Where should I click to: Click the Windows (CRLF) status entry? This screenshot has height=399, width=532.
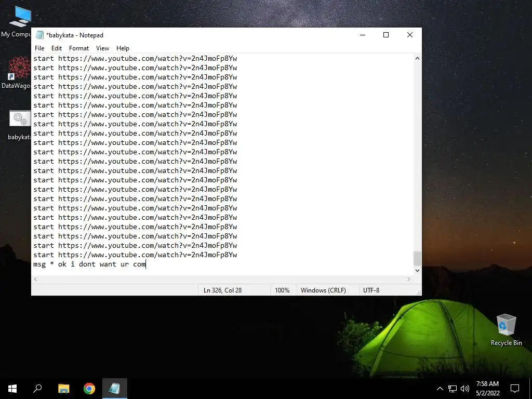323,290
